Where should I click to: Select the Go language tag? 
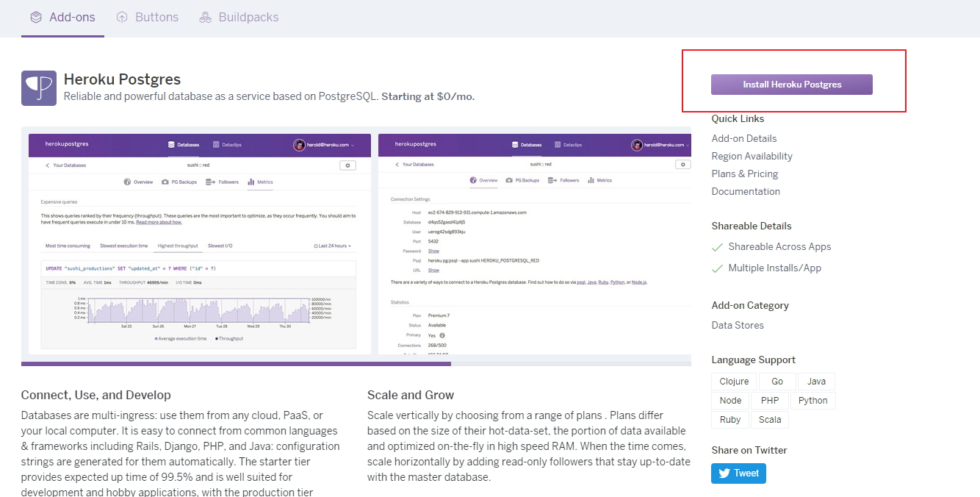[777, 382]
